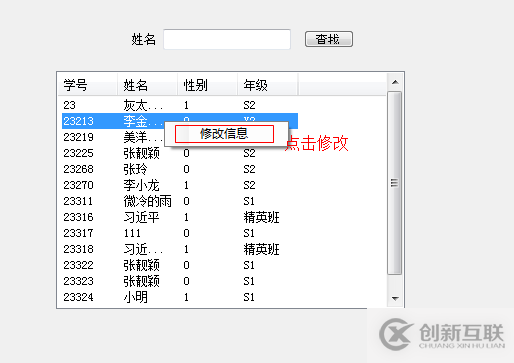The height and width of the screenshot is (363, 514).
Task: Click the scrollbar up arrow
Action: point(395,82)
